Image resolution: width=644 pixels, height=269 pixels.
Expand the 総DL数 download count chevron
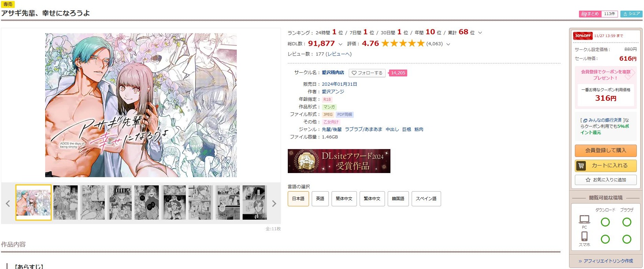pos(340,44)
